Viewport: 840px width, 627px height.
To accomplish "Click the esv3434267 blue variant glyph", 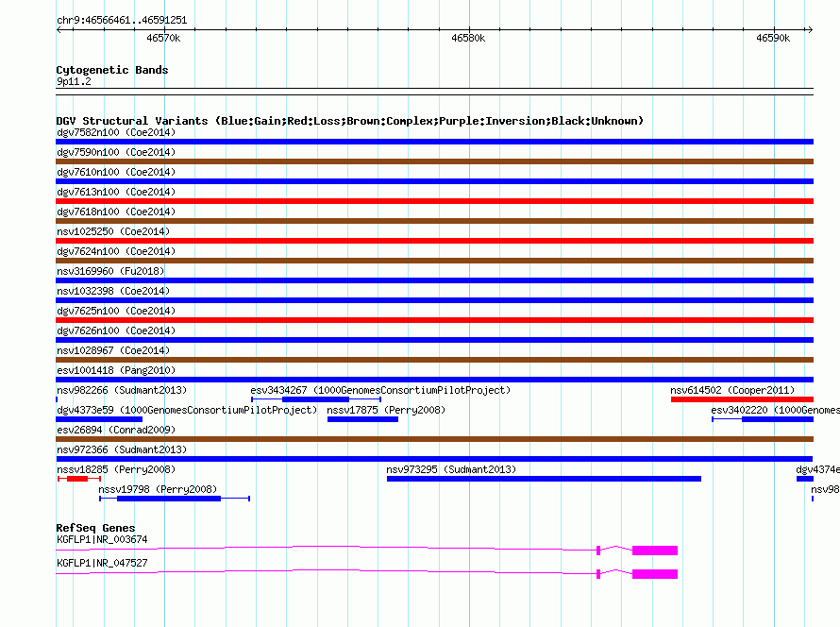I will 316,399.
